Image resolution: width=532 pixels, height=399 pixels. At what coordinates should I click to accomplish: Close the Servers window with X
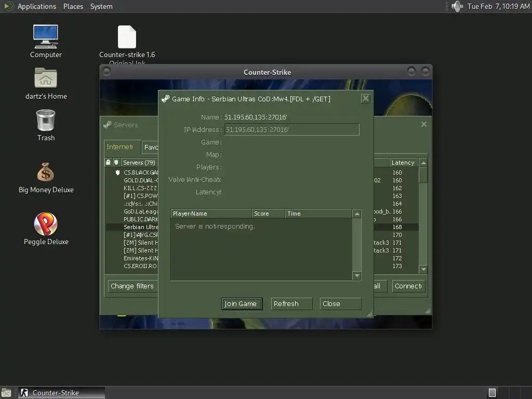coord(424,124)
